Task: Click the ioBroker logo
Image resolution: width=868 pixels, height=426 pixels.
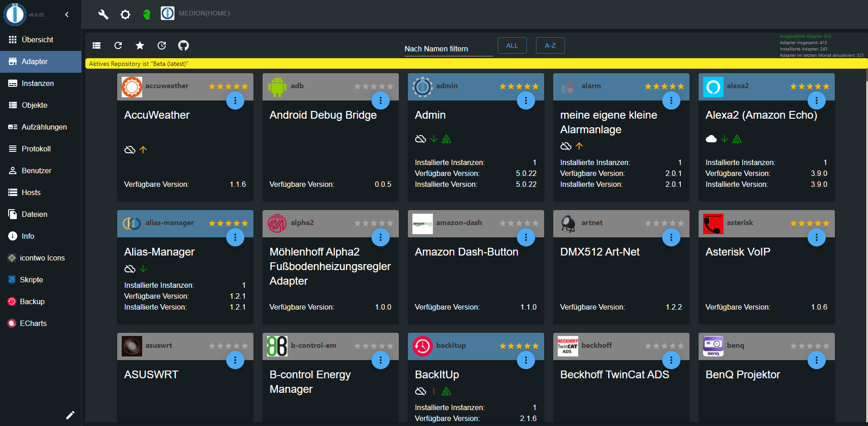Action: 15,14
